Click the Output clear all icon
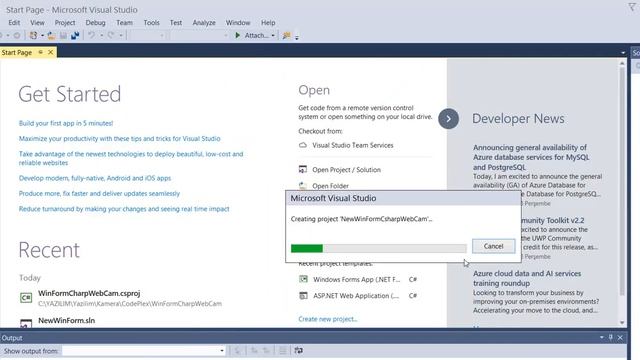 (x=282, y=351)
